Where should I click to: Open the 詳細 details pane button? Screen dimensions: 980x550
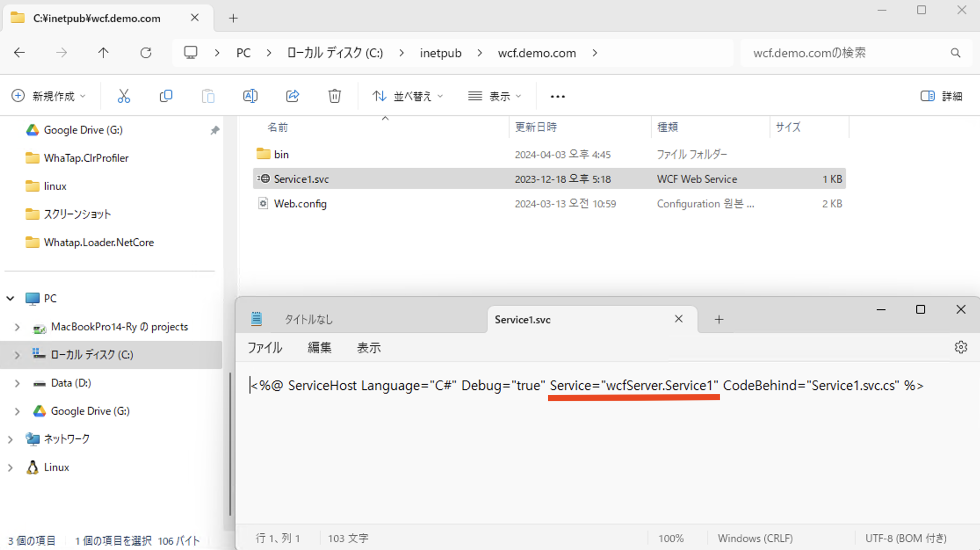(x=941, y=96)
